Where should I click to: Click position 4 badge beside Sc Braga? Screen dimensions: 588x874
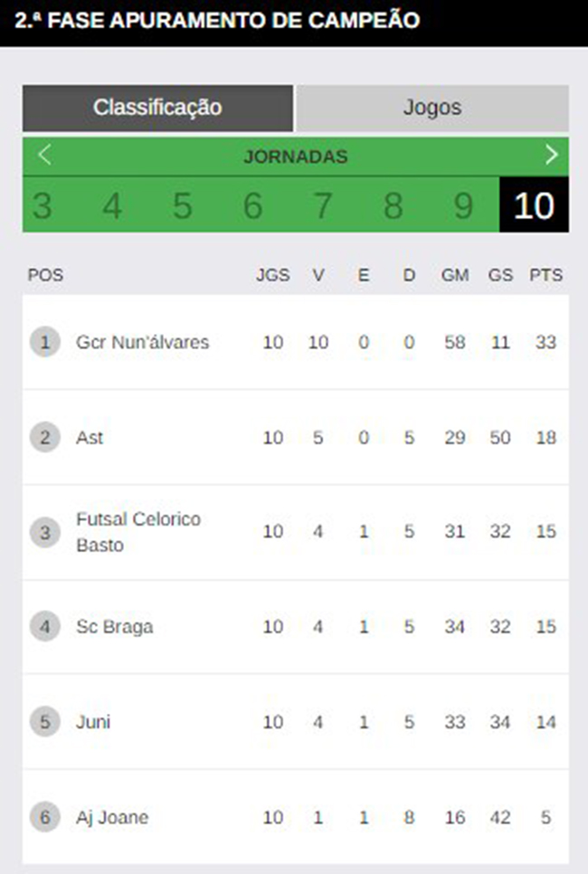tap(44, 626)
